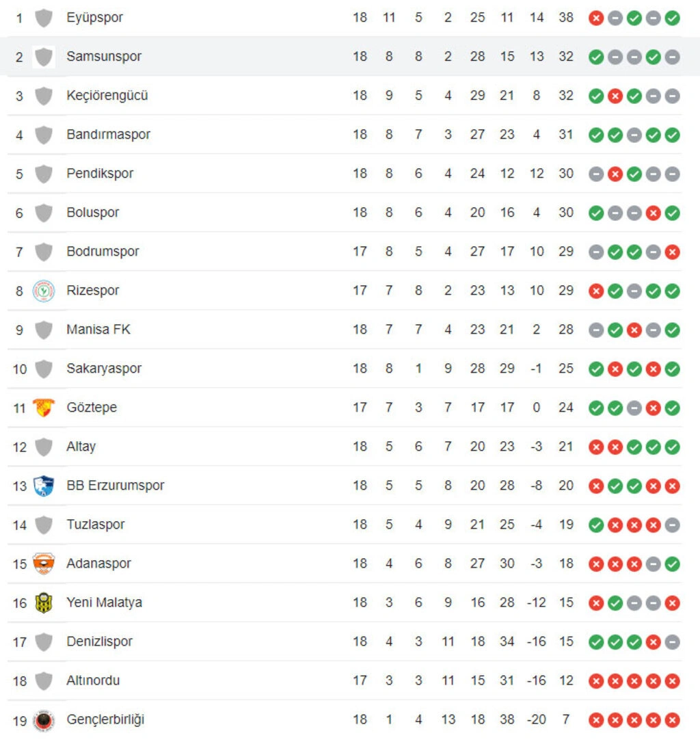Click Altay's first red loss form icon
This screenshot has width=700, height=742.
[596, 447]
